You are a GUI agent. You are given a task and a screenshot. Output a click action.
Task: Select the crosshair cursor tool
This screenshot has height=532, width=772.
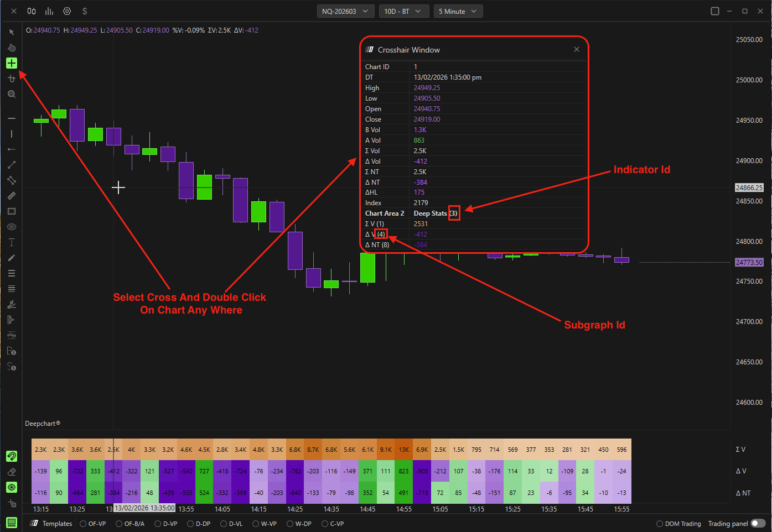point(12,63)
